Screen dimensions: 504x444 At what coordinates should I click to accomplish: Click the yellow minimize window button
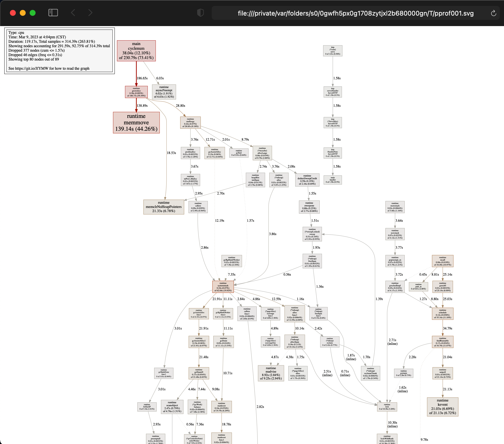click(x=23, y=13)
